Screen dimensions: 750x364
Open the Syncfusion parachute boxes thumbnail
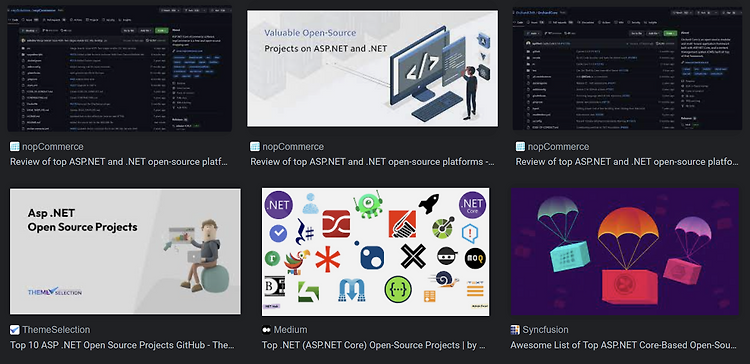(x=625, y=252)
